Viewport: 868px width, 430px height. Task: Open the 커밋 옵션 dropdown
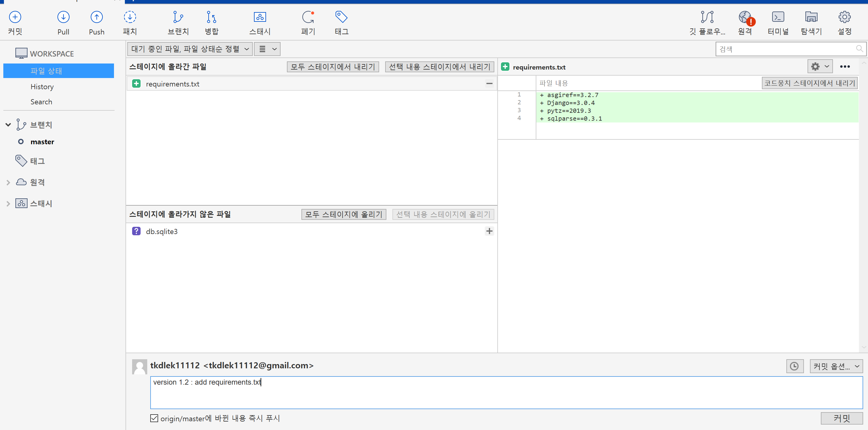(x=836, y=366)
